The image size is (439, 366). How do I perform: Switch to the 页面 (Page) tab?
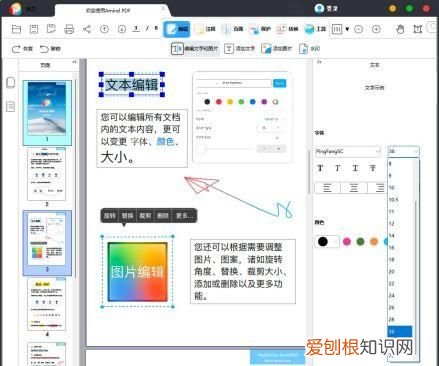coord(233,29)
